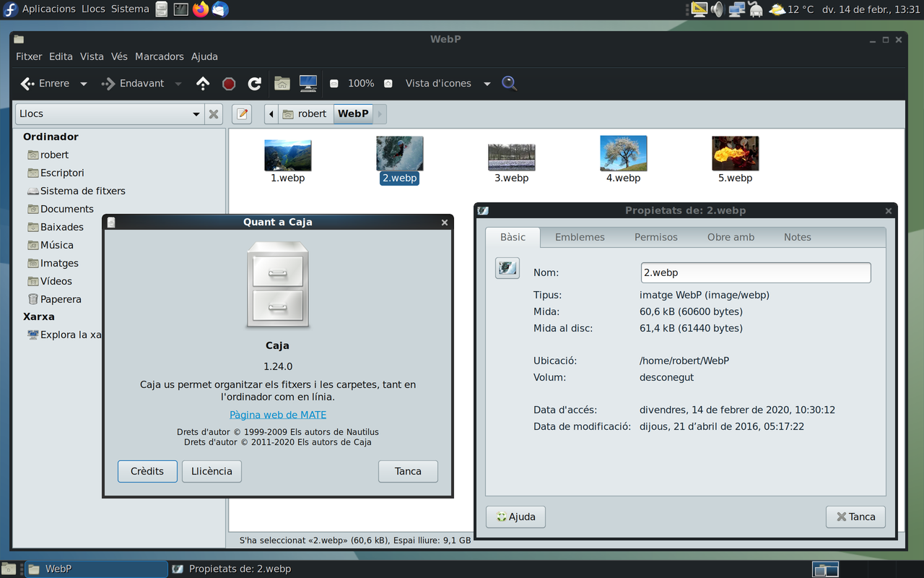Click the Endavant forward button
Screen dimensions: 924x578
click(134, 84)
